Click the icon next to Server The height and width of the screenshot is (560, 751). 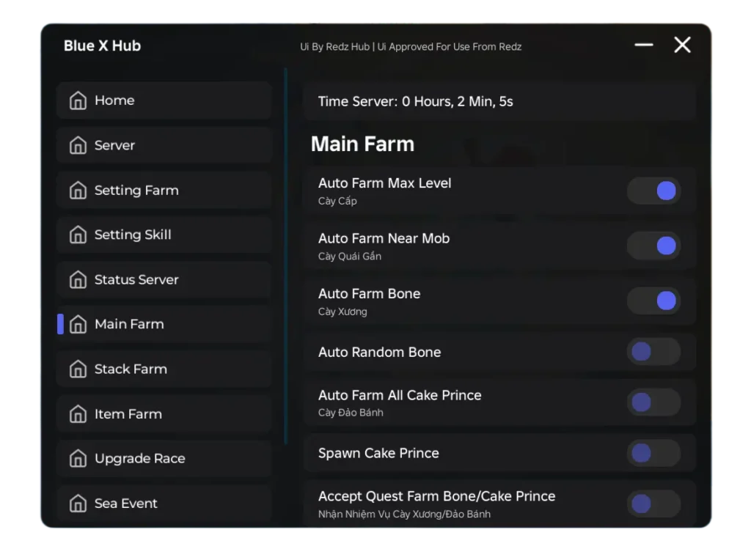78,145
